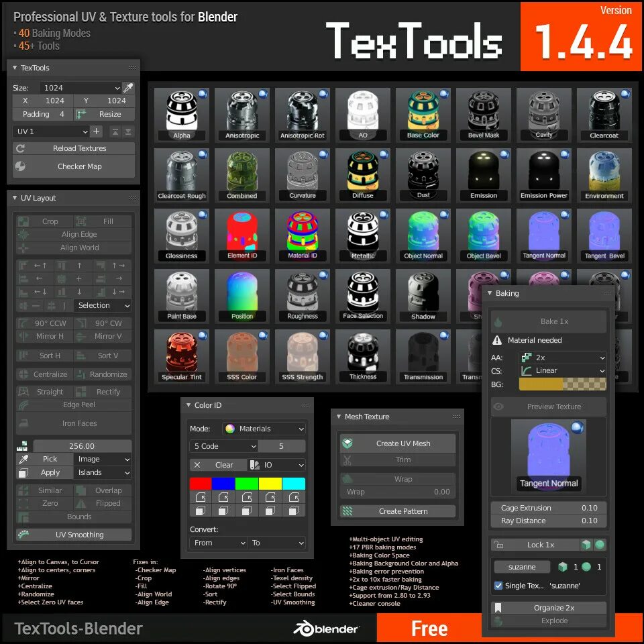This screenshot has width=644, height=644.
Task: Select the Dust bake mode
Action: 423,175
